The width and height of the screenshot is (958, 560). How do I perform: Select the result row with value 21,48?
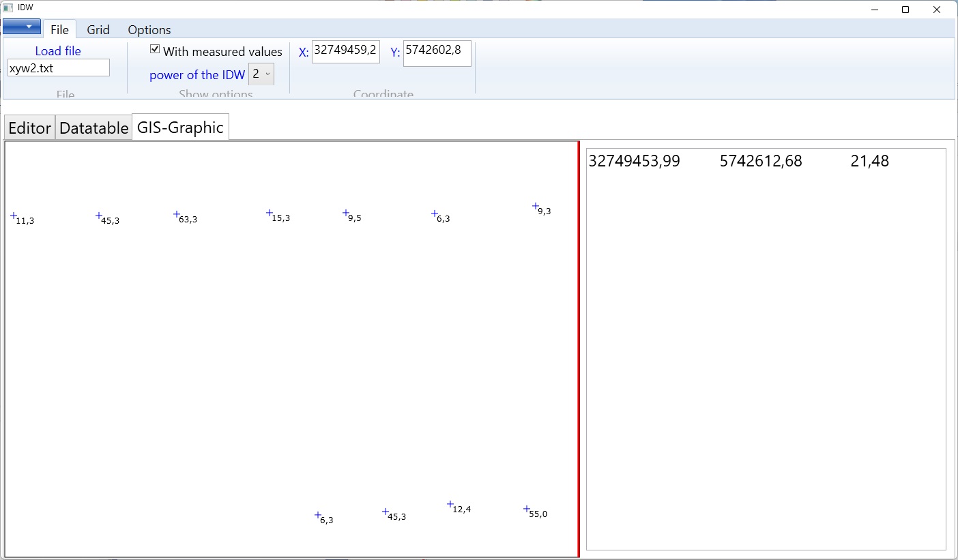click(x=738, y=161)
